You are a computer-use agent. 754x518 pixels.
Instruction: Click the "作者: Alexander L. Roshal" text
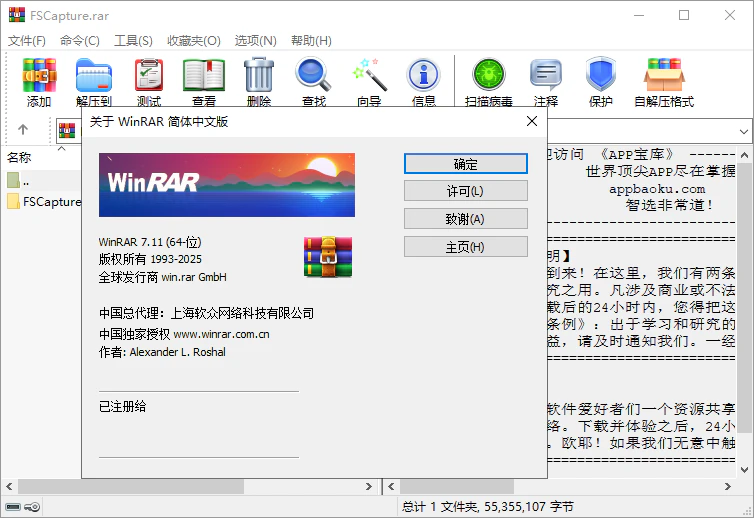pos(162,352)
